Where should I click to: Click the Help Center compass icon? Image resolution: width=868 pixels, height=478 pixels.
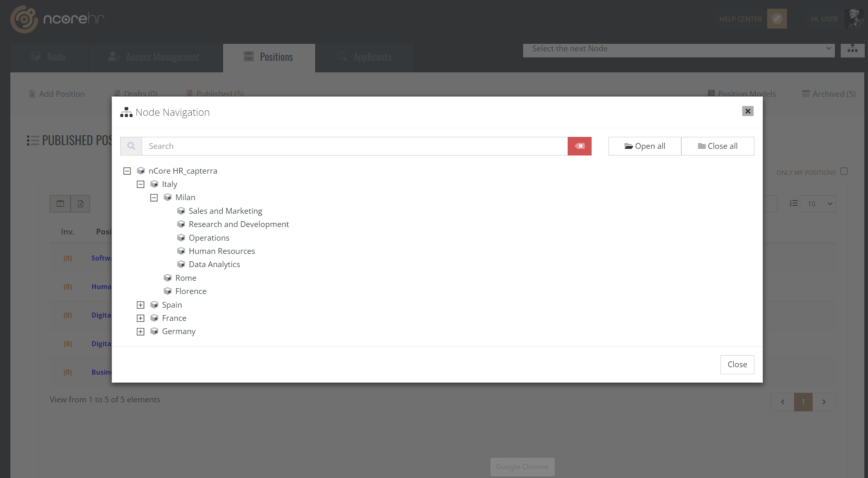(x=777, y=19)
